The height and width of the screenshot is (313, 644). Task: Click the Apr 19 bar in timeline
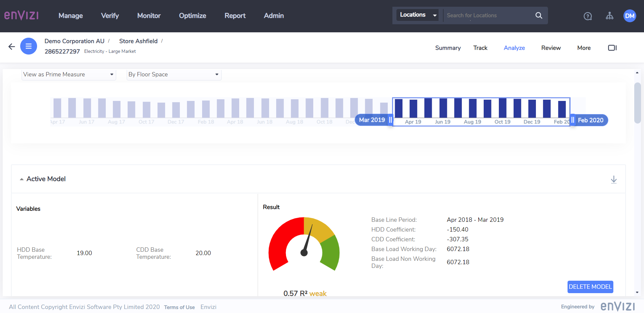[x=413, y=108]
